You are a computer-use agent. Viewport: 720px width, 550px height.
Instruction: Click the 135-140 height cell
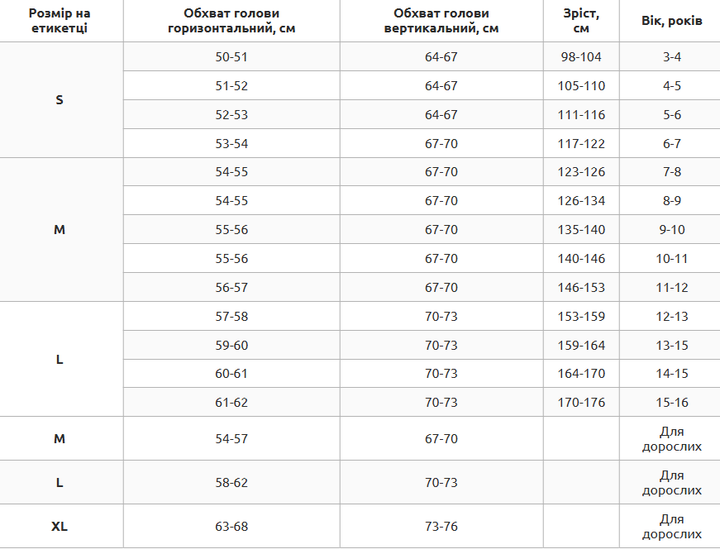(x=581, y=229)
